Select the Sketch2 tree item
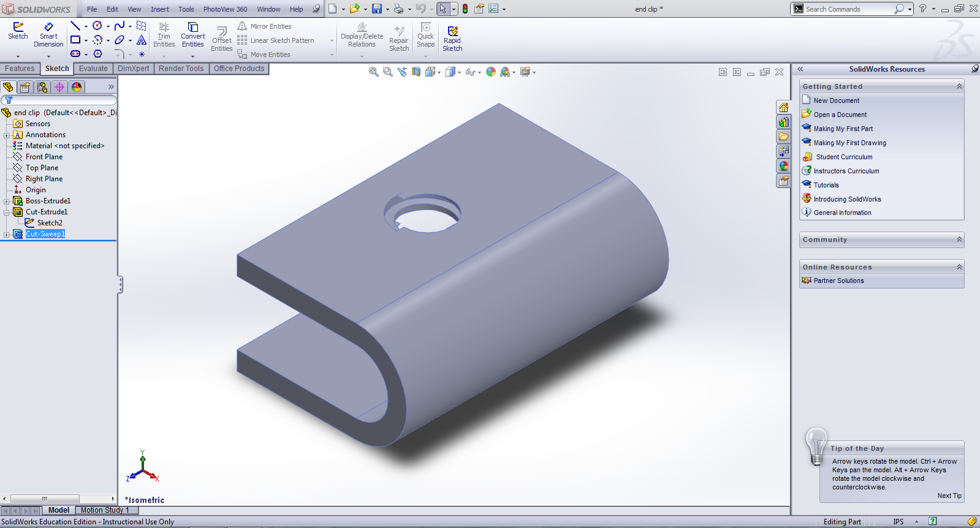 pyautogui.click(x=50, y=223)
